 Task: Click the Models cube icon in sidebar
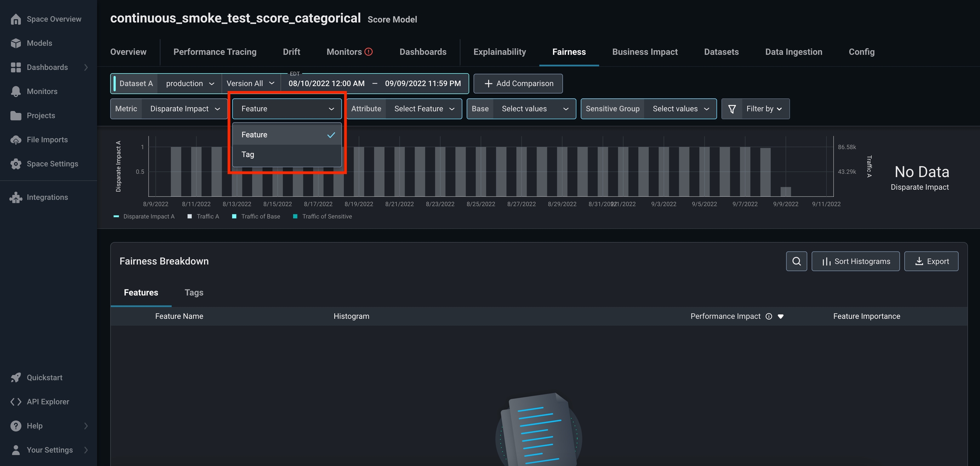(x=16, y=43)
